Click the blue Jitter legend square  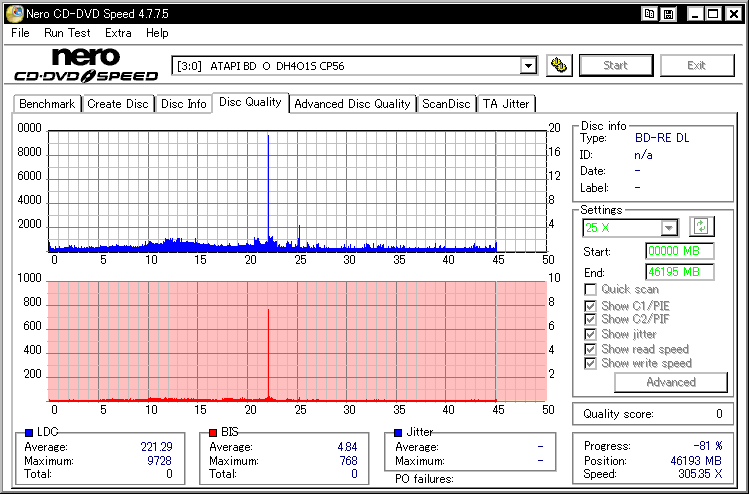(398, 432)
